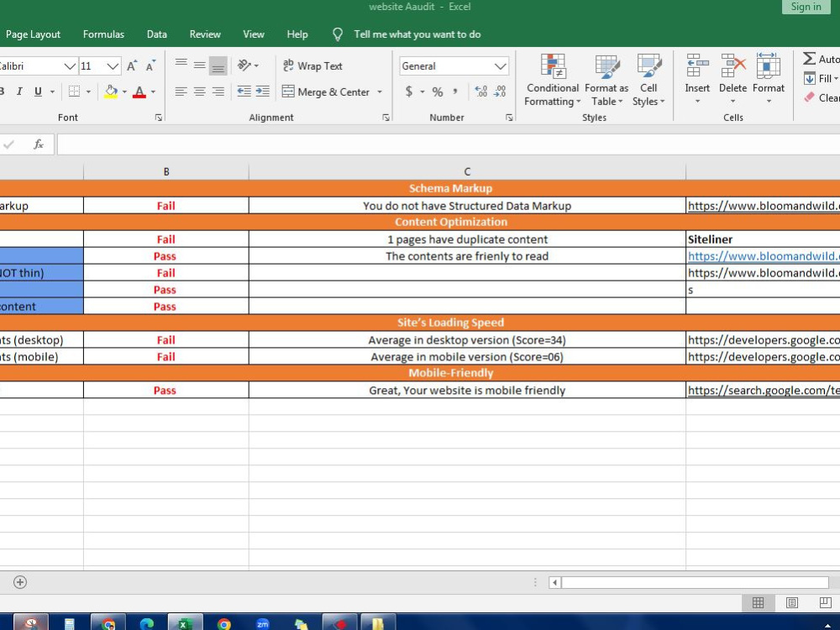Open the Fill button
The height and width of the screenshot is (630, 840).
coord(820,79)
